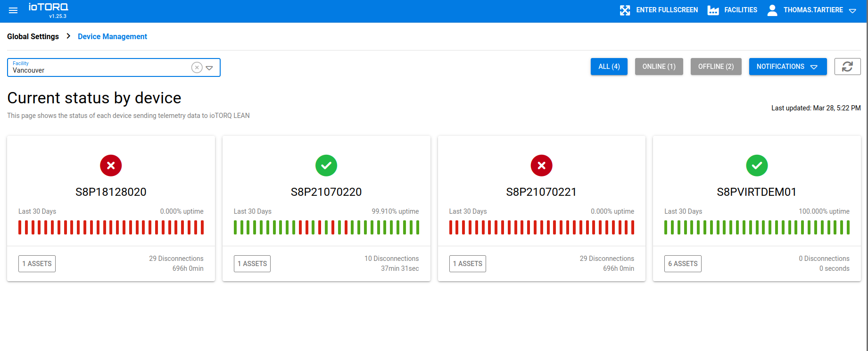The width and height of the screenshot is (868, 351).
Task: Click the S8P18128020 30-day uptime bar
Action: [x=111, y=227]
